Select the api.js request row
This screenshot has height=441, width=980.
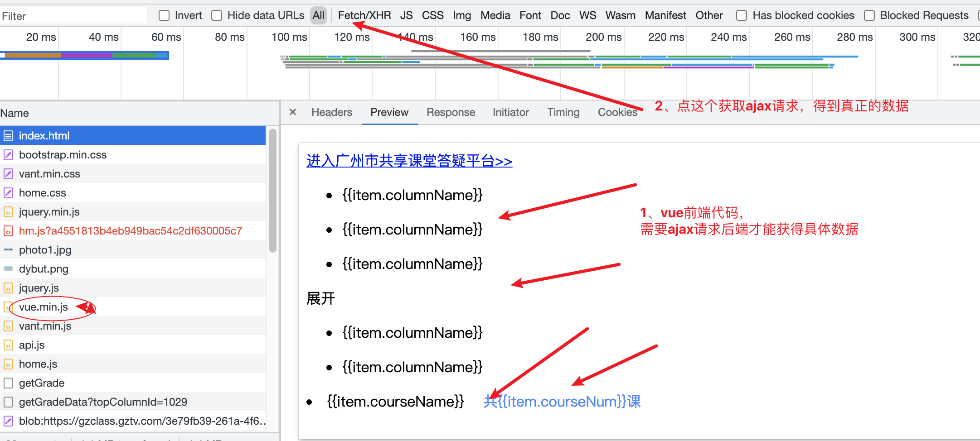133,345
